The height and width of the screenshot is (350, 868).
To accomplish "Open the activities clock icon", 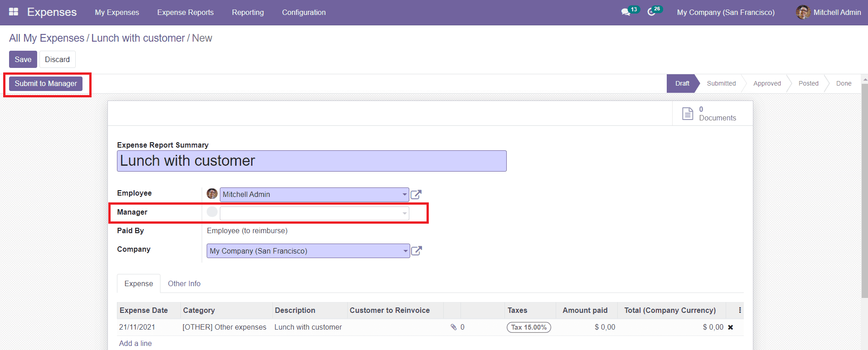I will [651, 12].
